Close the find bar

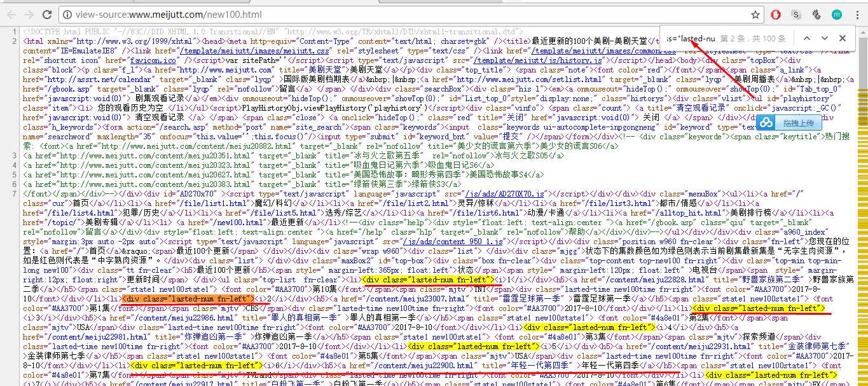pos(843,39)
